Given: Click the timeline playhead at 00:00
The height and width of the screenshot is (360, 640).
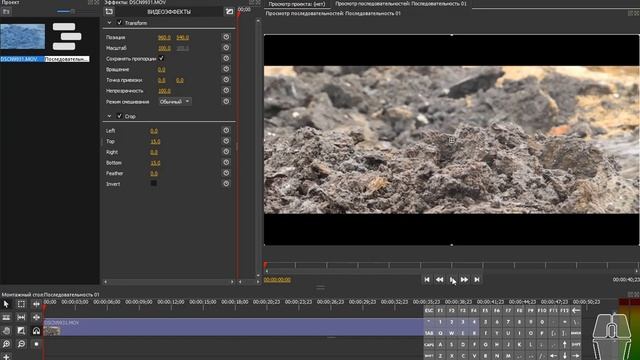Looking at the screenshot, I should click(44, 307).
